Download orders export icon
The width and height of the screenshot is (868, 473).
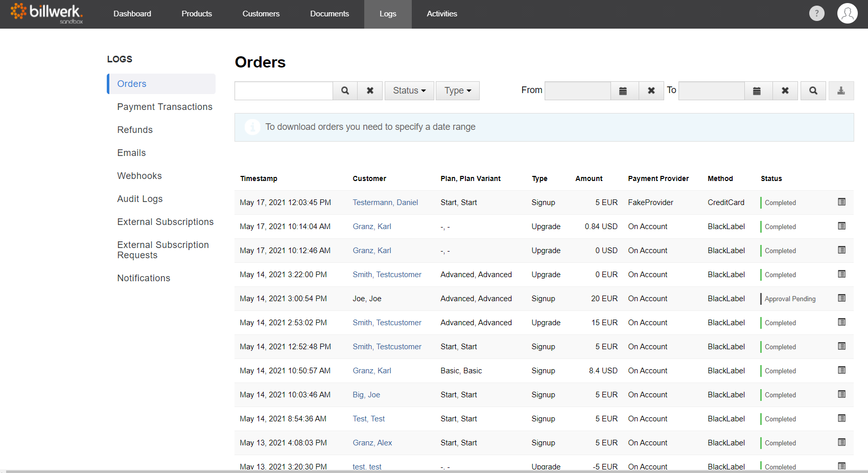tap(841, 91)
